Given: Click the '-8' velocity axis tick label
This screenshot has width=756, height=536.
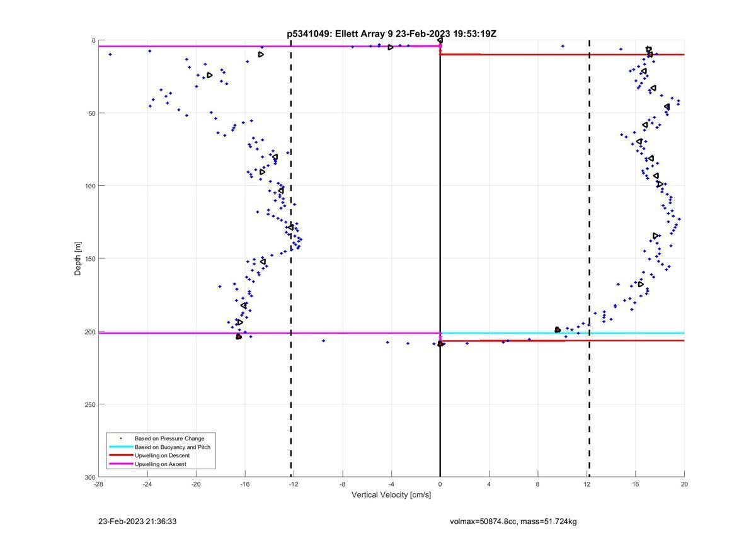Looking at the screenshot, I should 342,484.
